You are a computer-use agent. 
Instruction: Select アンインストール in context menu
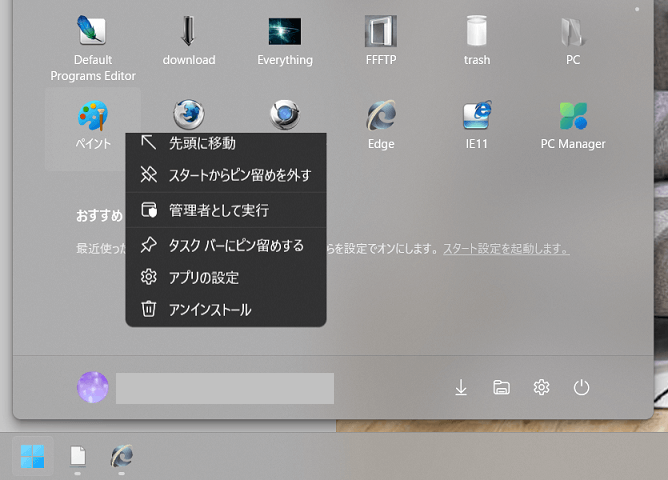pyautogui.click(x=226, y=310)
